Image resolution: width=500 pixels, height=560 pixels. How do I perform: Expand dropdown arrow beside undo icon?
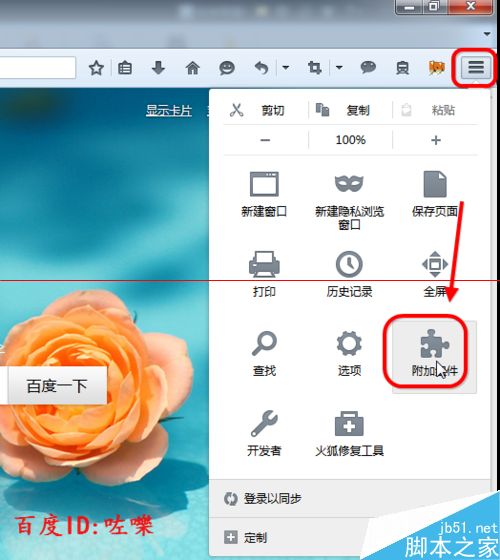click(286, 67)
